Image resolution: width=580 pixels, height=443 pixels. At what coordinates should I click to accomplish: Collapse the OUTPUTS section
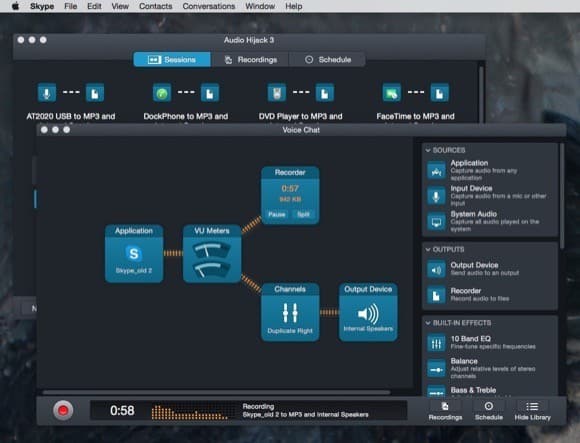428,249
